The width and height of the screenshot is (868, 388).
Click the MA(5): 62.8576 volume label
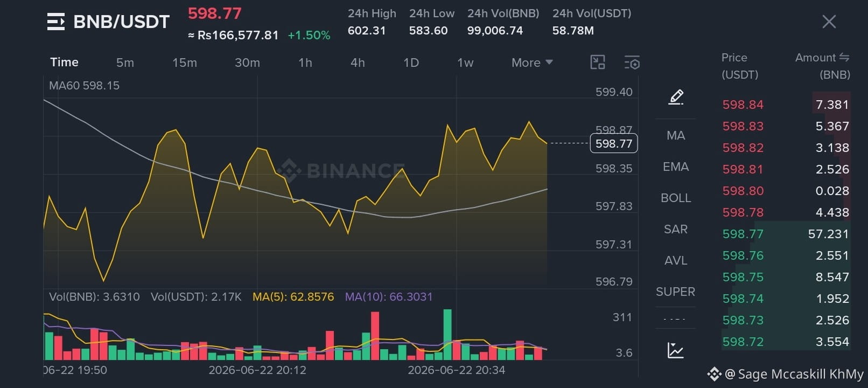point(293,297)
